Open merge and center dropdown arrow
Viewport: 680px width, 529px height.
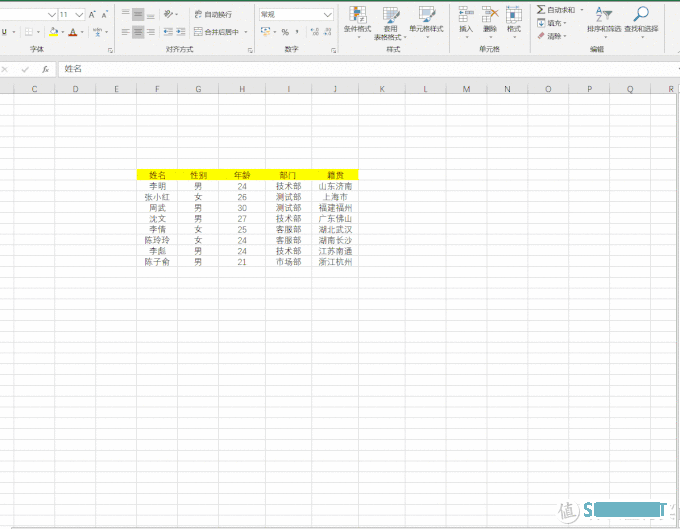(x=246, y=32)
